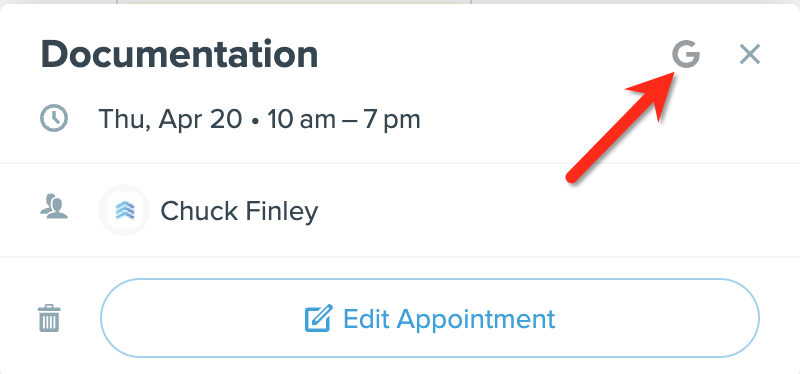Viewport: 800px width, 374px height.
Task: Select the Chuck Finley name
Action: click(239, 211)
